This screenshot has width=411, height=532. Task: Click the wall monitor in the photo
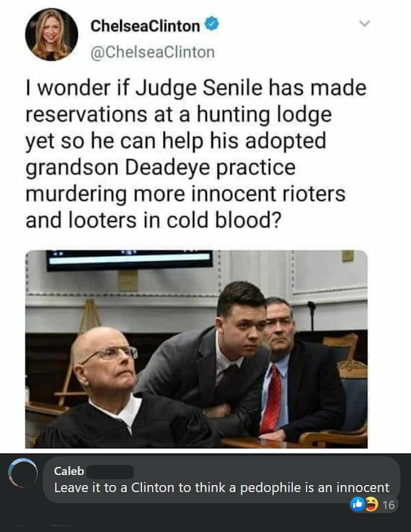130,260
